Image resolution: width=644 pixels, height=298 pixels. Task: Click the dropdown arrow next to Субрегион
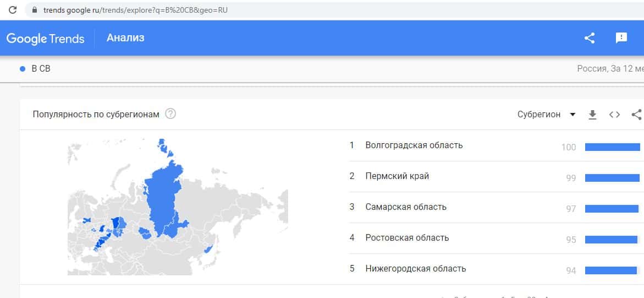point(573,115)
